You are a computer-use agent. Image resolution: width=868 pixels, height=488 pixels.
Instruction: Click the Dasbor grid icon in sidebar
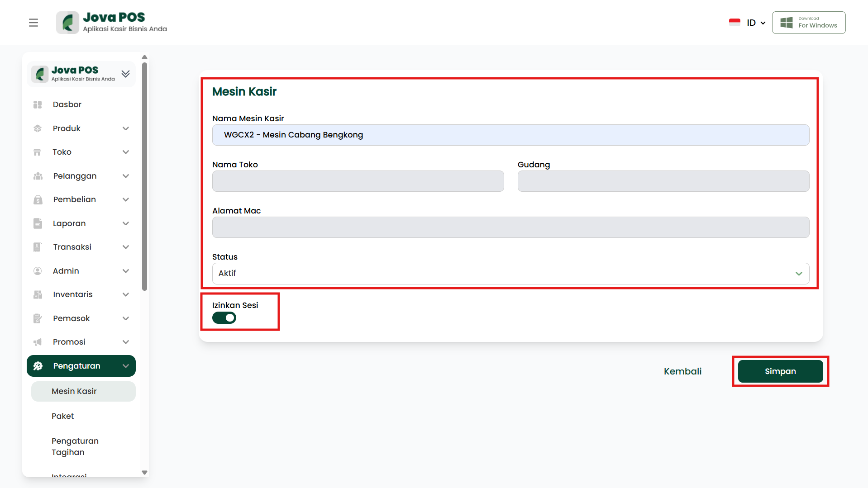tap(38, 105)
